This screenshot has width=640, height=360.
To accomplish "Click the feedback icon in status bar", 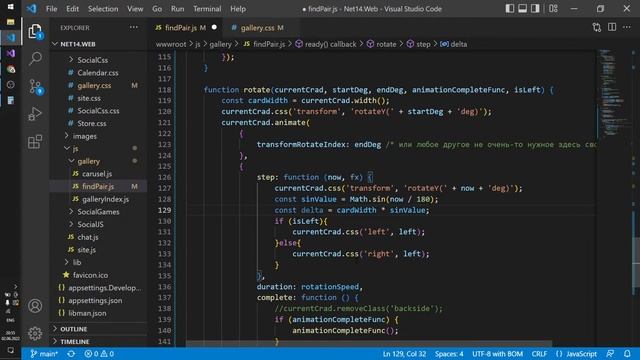I will [610, 354].
